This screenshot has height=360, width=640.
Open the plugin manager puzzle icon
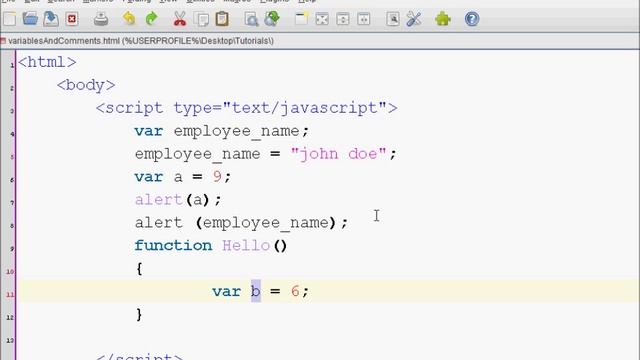pos(443,19)
